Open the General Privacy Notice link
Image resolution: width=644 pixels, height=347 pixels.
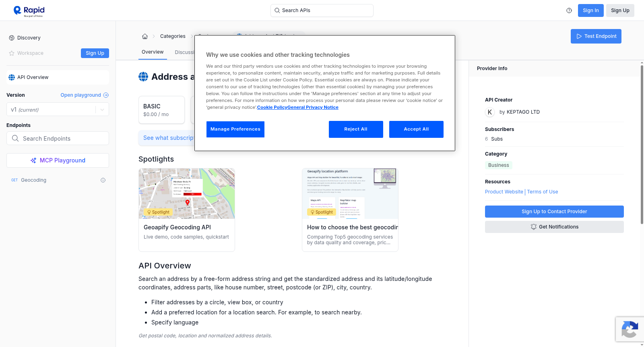pyautogui.click(x=313, y=107)
